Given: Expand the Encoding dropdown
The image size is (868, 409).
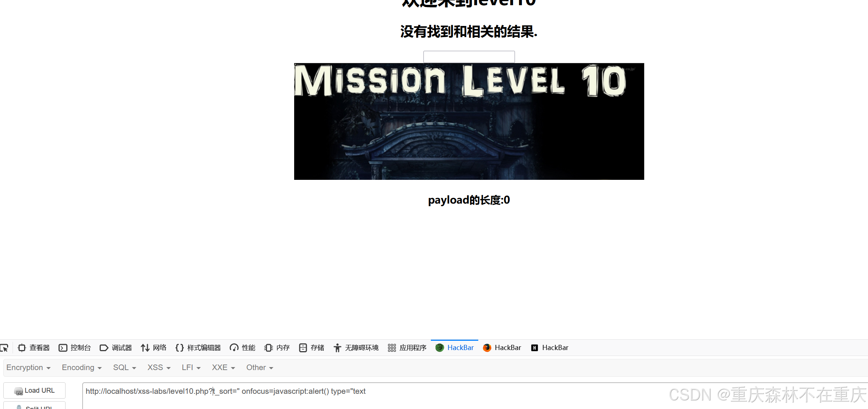Looking at the screenshot, I should tap(82, 367).
